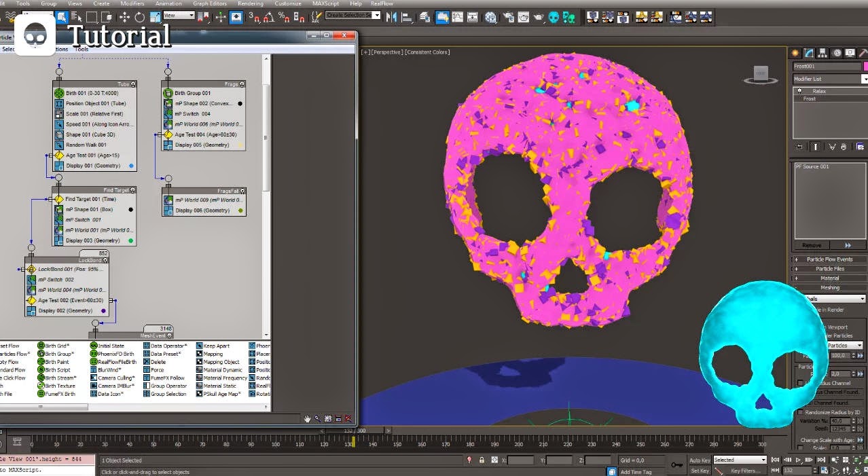Open the Selected key filter dropdown
The image size is (868, 476).
[x=740, y=460]
